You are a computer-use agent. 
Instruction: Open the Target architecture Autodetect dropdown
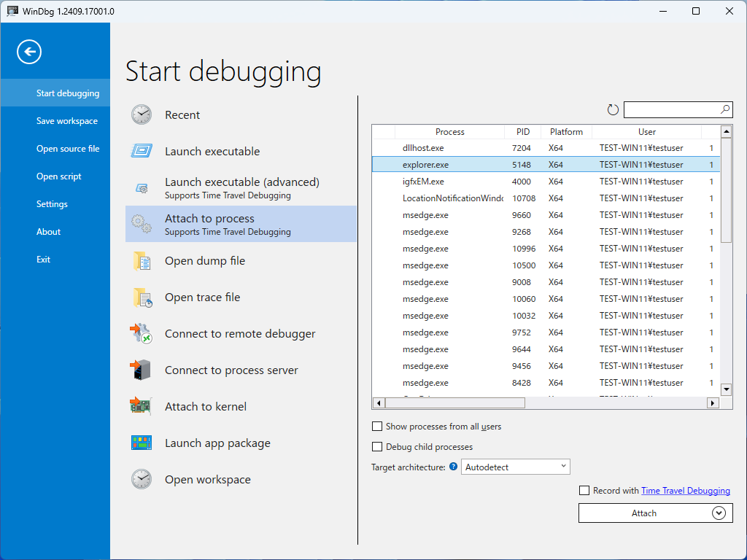click(x=516, y=467)
